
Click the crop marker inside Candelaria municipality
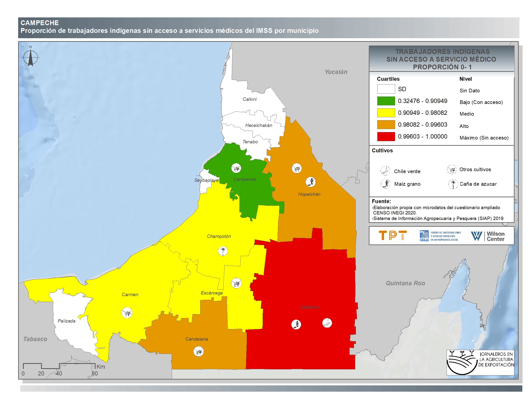tap(199, 351)
